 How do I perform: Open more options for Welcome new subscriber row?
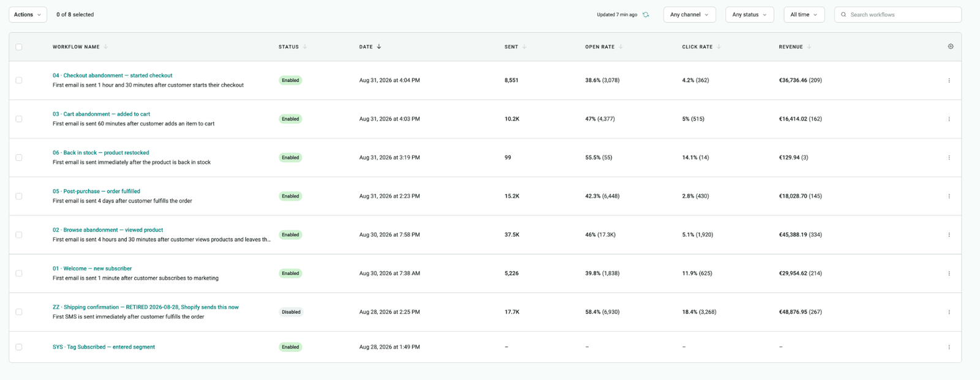tap(949, 274)
